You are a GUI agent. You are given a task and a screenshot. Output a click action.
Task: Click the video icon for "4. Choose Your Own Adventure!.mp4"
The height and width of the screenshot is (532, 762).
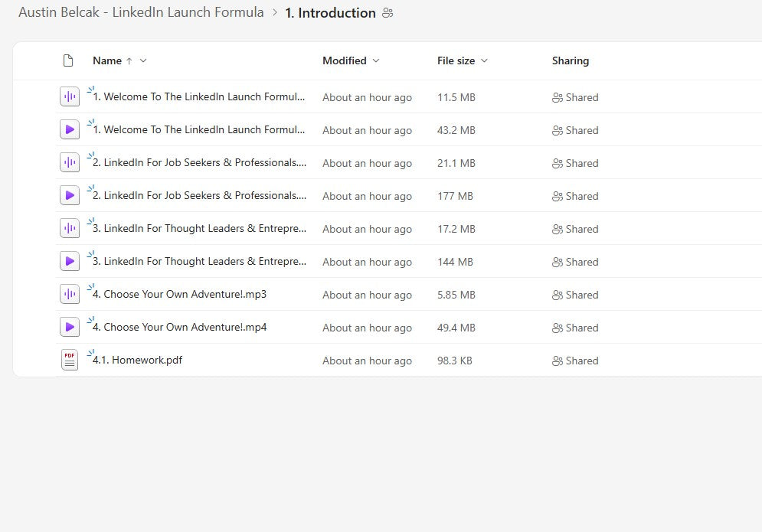(70, 327)
